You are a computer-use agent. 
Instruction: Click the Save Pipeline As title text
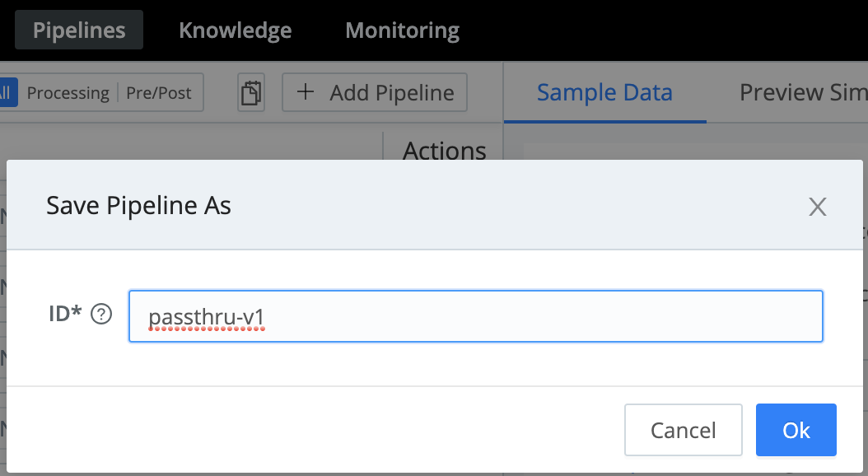tap(138, 205)
